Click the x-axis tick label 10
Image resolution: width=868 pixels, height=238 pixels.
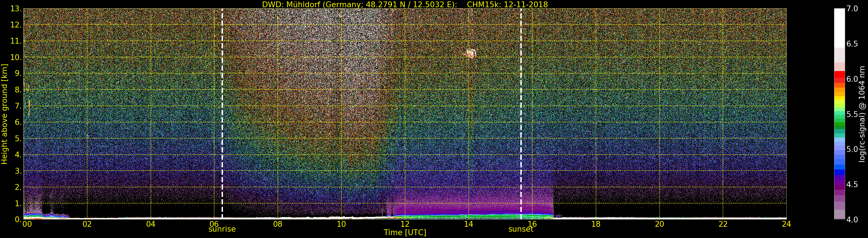click(341, 224)
